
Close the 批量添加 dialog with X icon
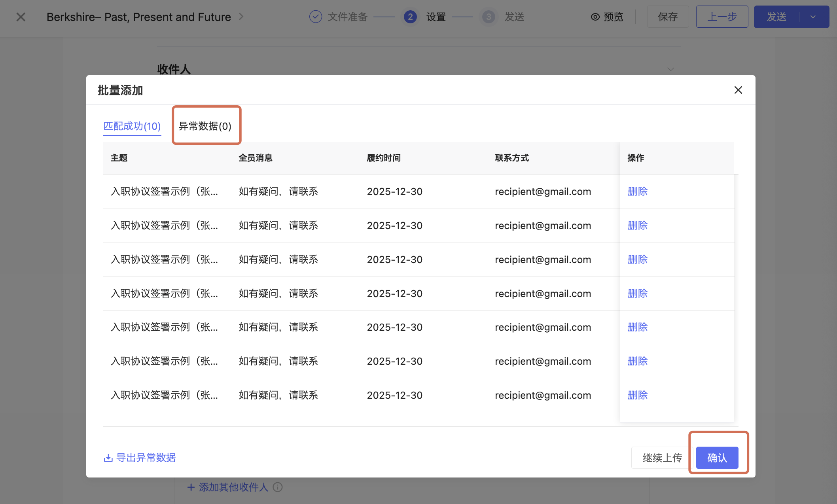coord(738,90)
